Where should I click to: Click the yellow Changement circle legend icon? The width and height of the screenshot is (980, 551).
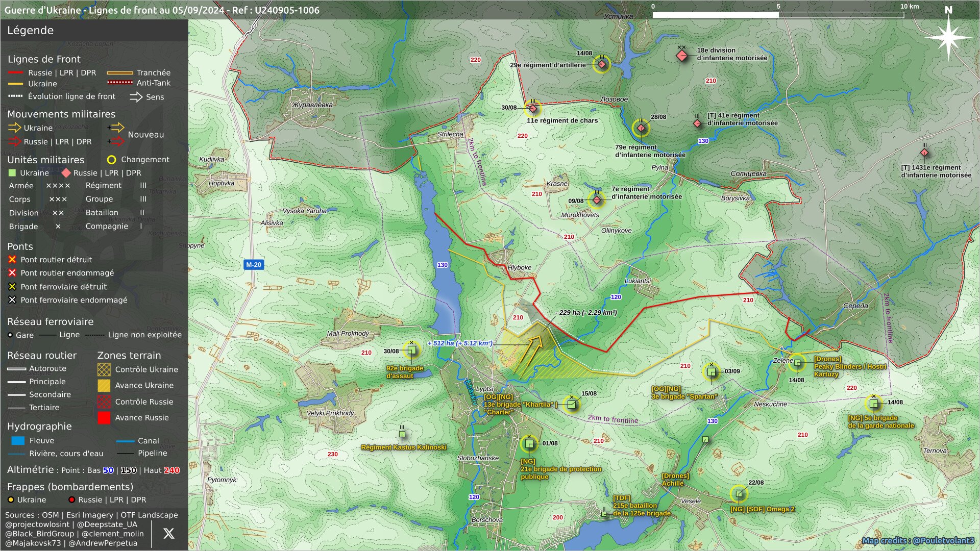coord(111,160)
